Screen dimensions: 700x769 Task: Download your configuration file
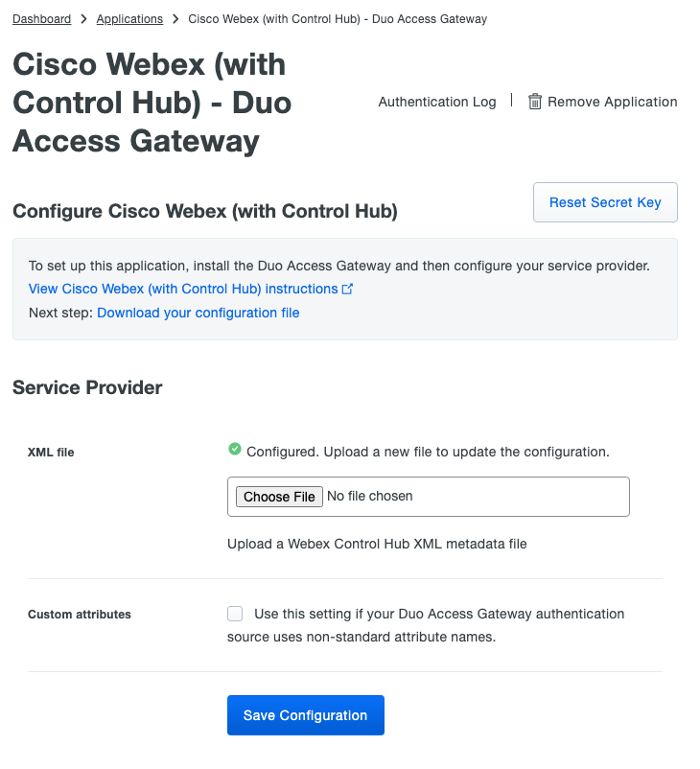click(x=198, y=313)
